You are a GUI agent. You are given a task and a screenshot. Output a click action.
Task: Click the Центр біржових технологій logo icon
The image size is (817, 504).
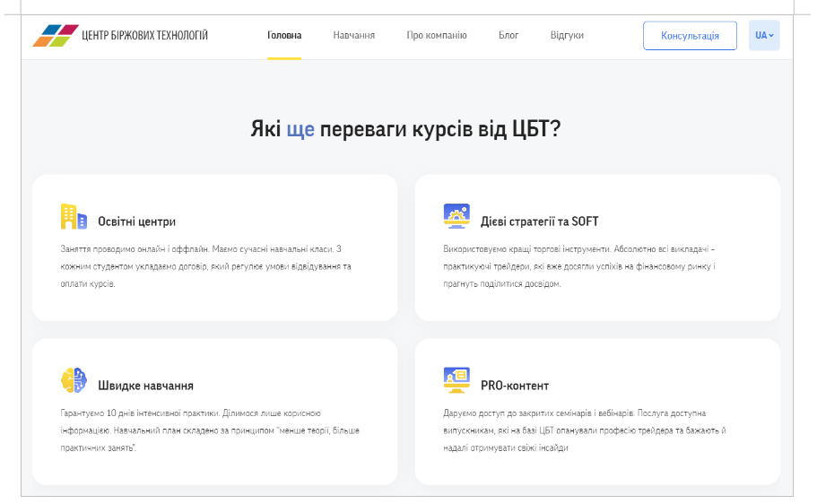click(56, 36)
